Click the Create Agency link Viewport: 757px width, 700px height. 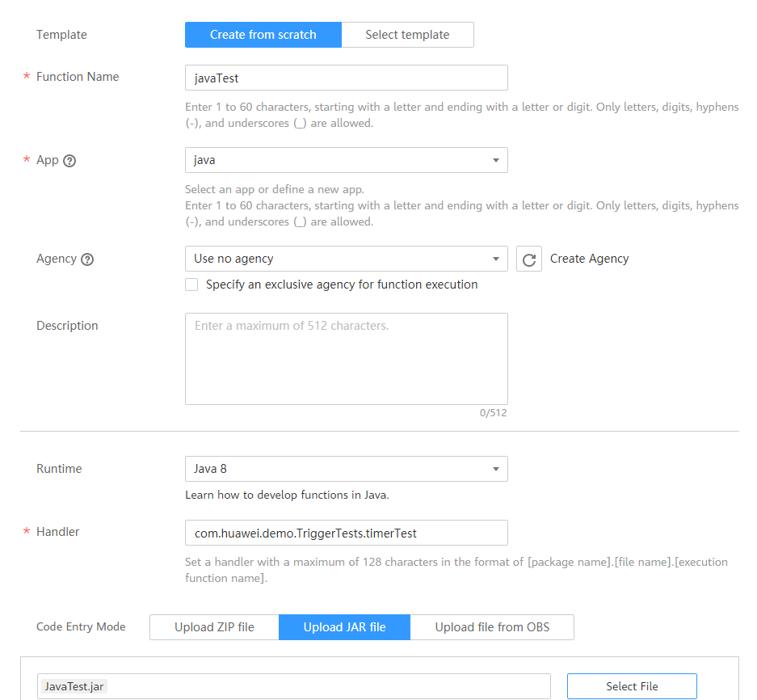(x=589, y=259)
